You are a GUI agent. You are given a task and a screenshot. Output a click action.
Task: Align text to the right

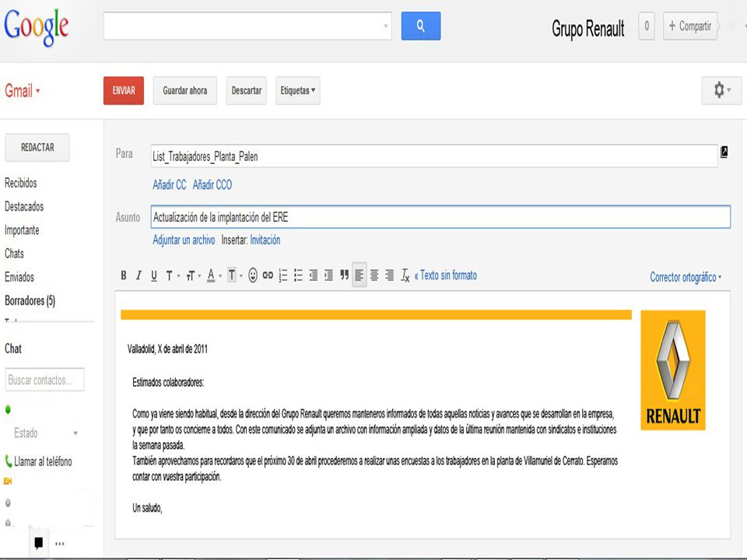point(390,275)
